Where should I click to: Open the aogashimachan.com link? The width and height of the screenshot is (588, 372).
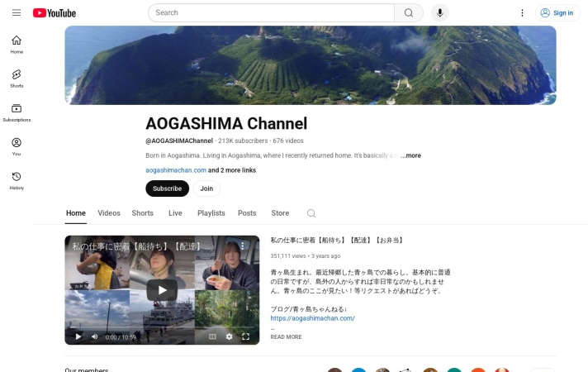176,170
